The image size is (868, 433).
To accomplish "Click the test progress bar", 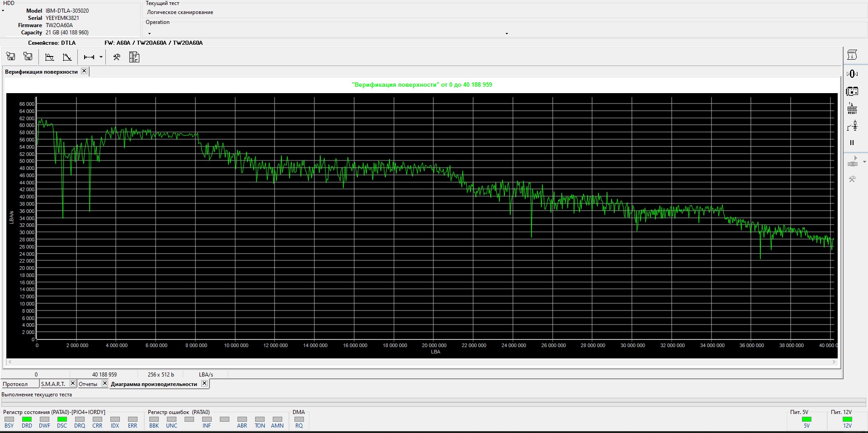I will pyautogui.click(x=433, y=402).
